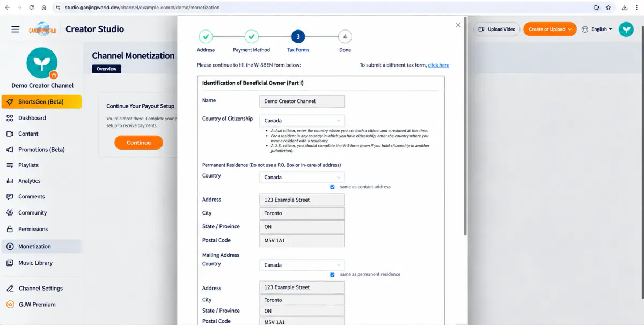Click mailing City field
Image resolution: width=644 pixels, height=325 pixels.
(x=302, y=300)
